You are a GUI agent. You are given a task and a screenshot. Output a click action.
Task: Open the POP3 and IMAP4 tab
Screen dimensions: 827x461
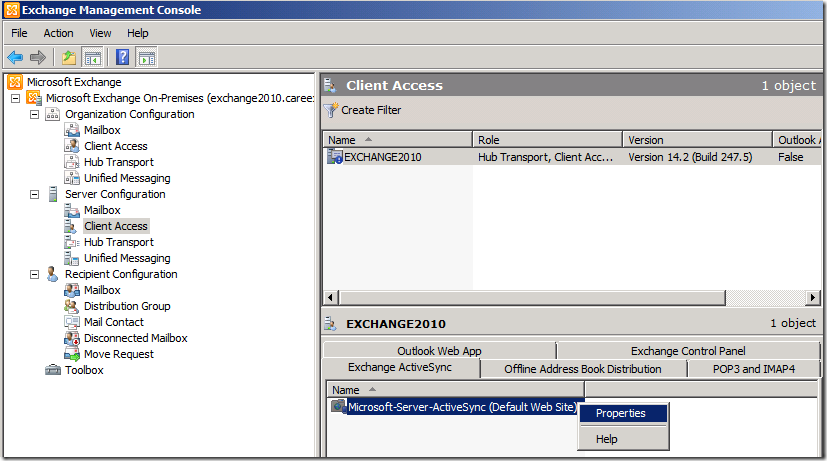point(754,369)
